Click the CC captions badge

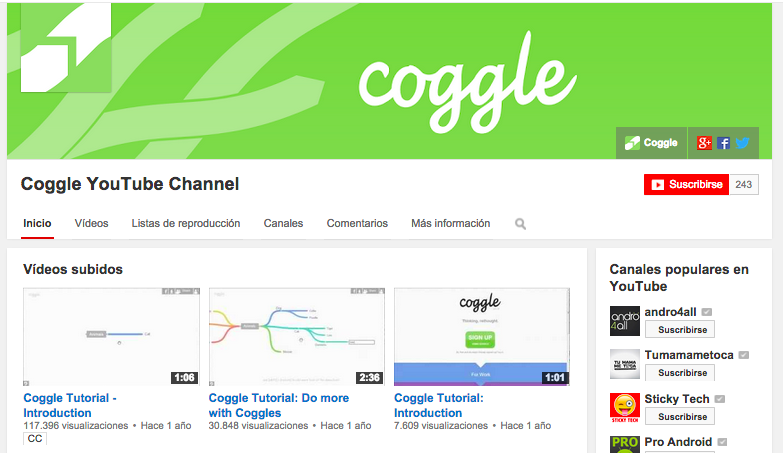(x=34, y=439)
